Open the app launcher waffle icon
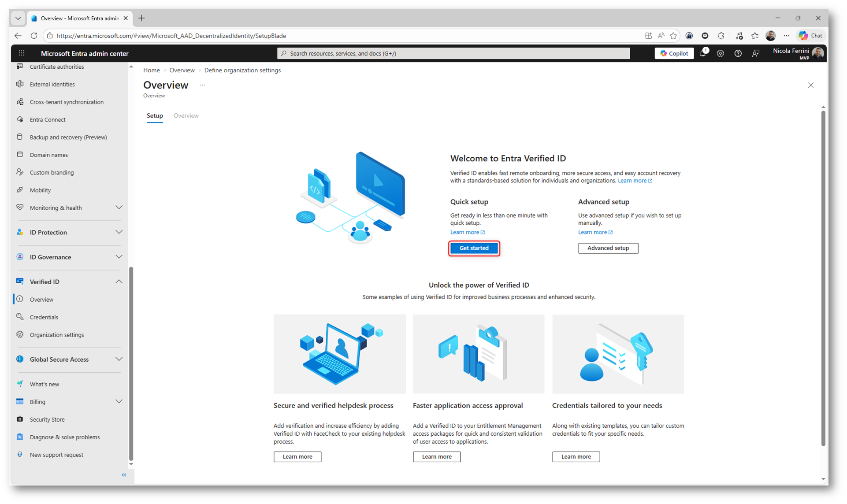The image size is (847, 504). coord(22,54)
